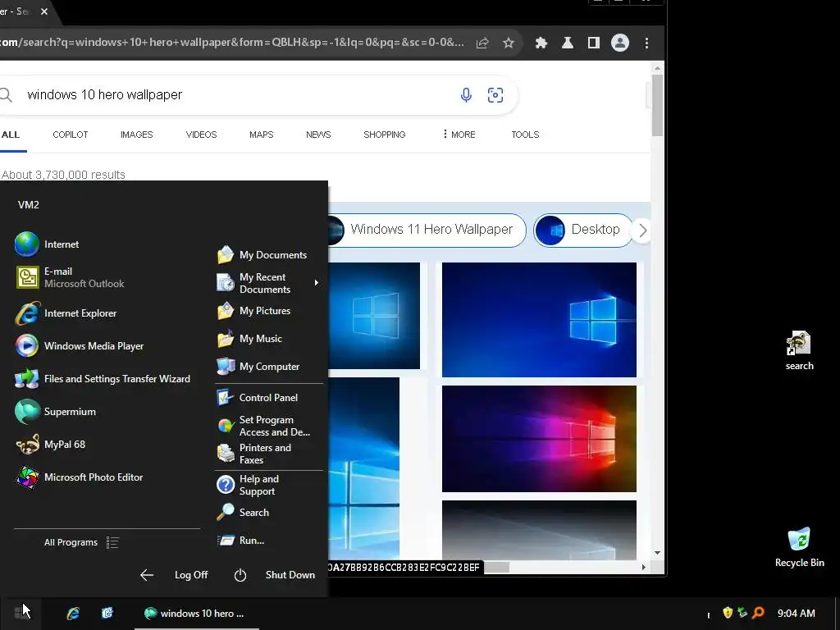The image size is (840, 630).
Task: Launch Microsoft Photo Editor
Action: 80,477
